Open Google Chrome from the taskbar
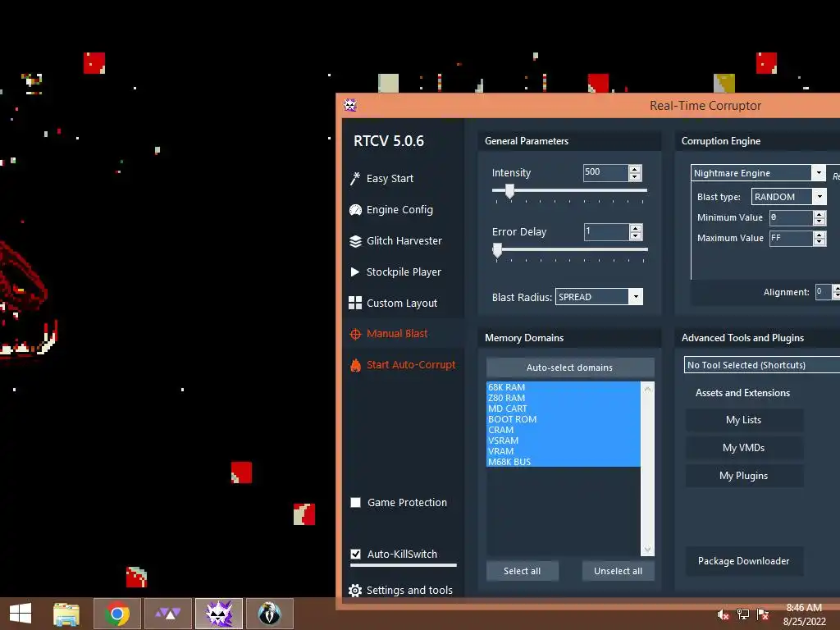Viewport: 840px width, 630px height. 116,614
